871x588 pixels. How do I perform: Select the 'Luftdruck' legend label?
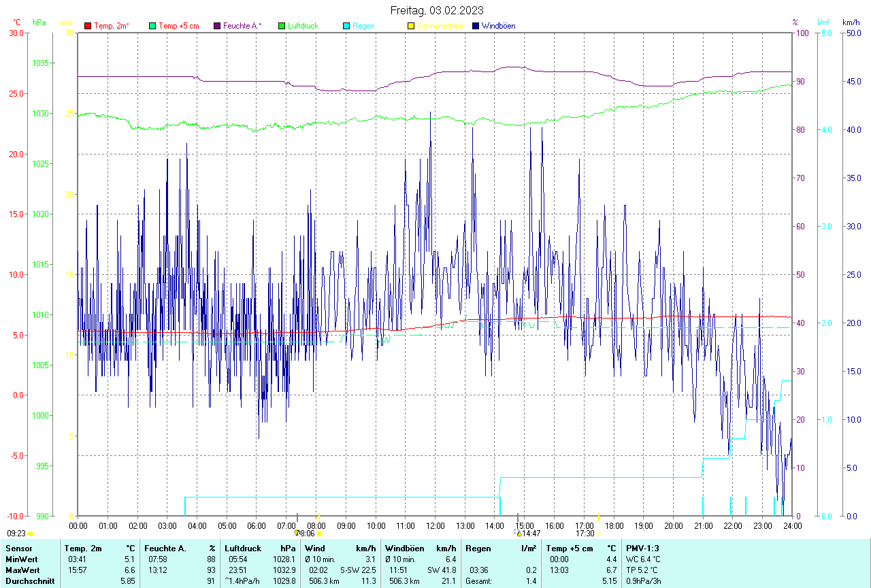click(x=303, y=26)
